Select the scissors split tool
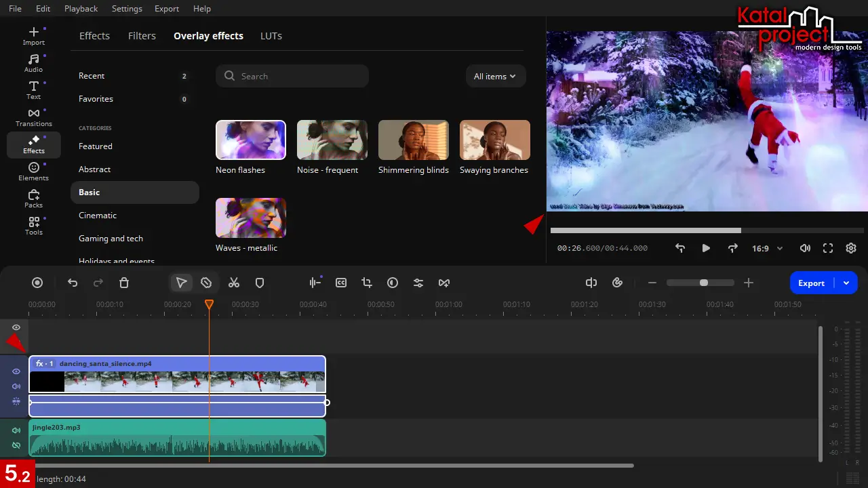 (234, 283)
